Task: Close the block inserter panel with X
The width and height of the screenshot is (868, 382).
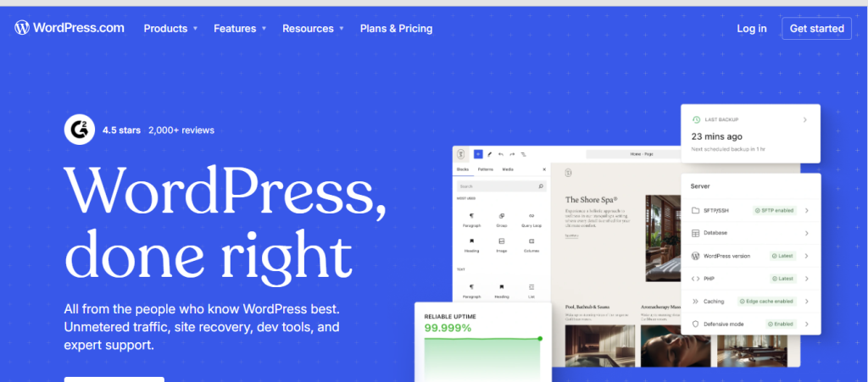Action: (544, 169)
